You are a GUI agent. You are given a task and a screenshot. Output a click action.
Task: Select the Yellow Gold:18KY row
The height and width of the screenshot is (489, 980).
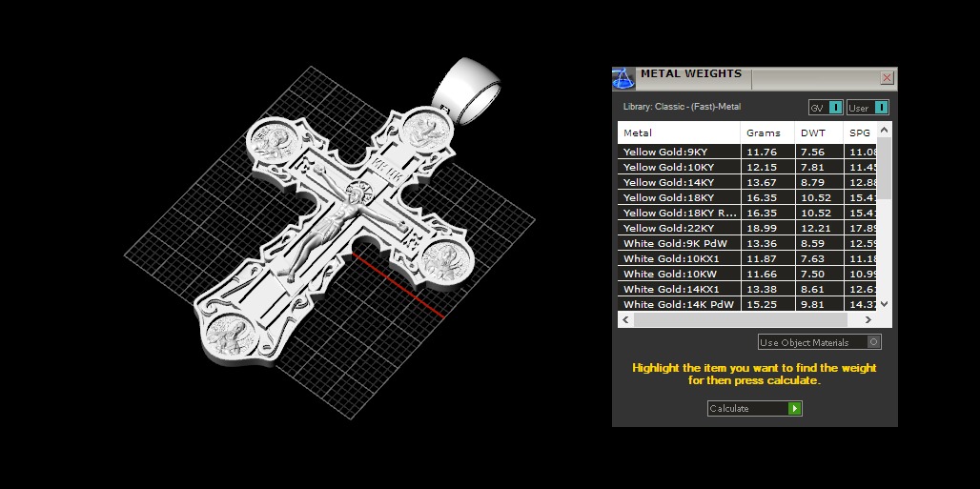[x=746, y=197]
